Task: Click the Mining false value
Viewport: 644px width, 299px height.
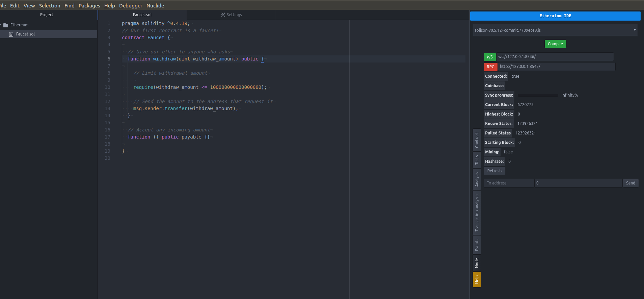Action: pyautogui.click(x=508, y=152)
